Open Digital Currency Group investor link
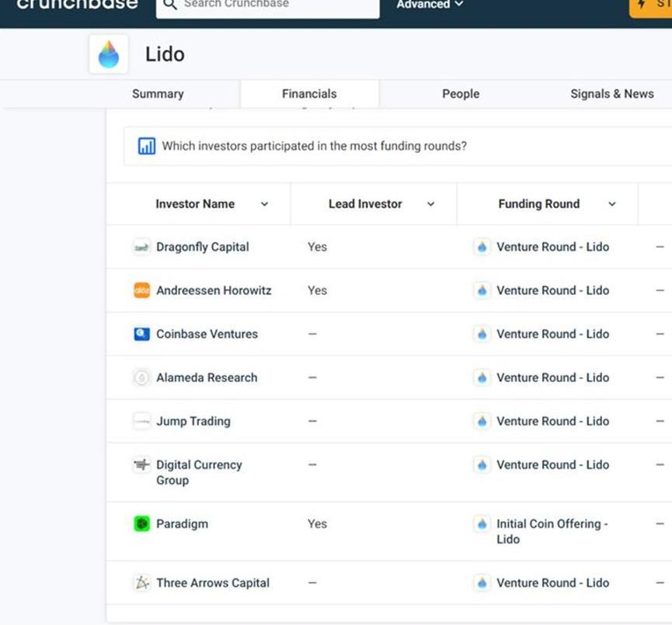Image resolution: width=672 pixels, height=625 pixels. click(x=200, y=473)
